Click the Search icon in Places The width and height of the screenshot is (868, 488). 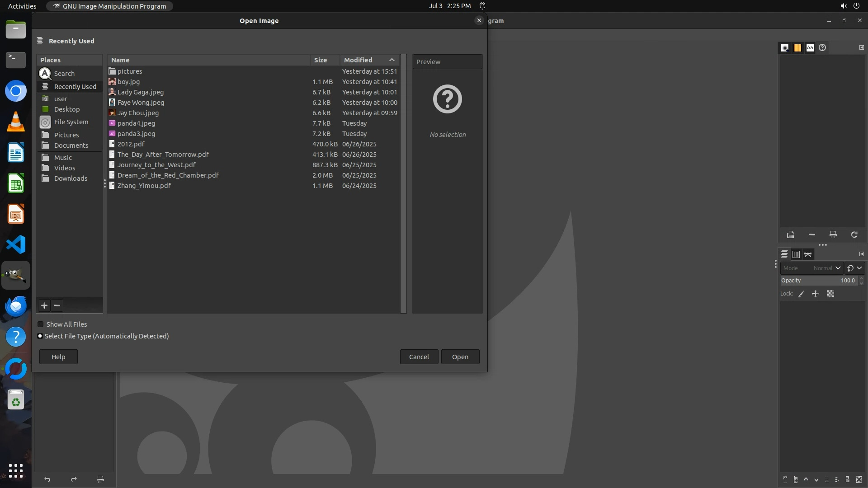pyautogui.click(x=45, y=73)
